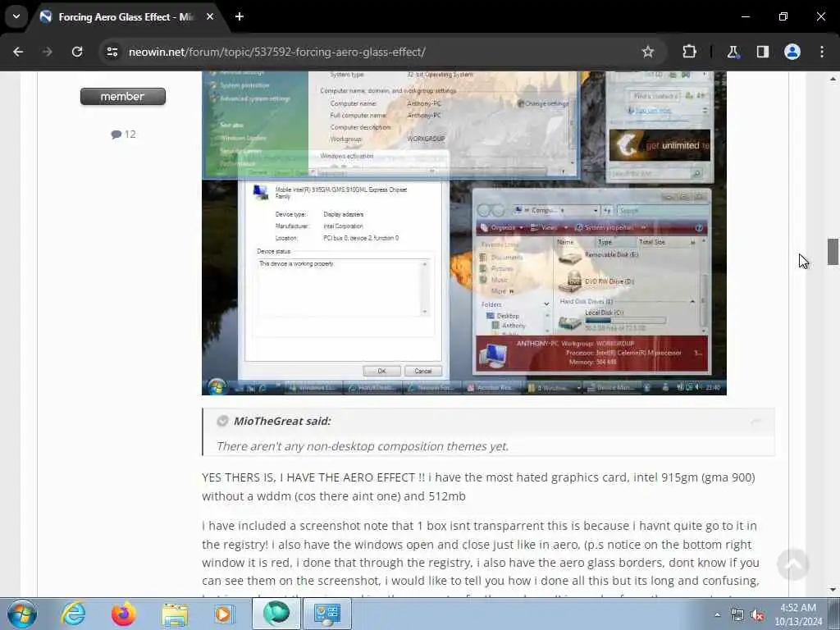This screenshot has height=630, width=840.
Task: Open Windows Explorer folder on taskbar
Action: pos(175,614)
